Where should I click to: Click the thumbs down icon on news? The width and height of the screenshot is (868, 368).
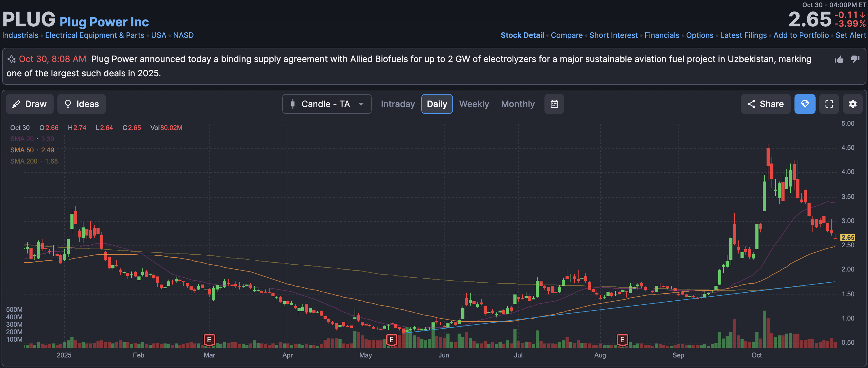855,59
